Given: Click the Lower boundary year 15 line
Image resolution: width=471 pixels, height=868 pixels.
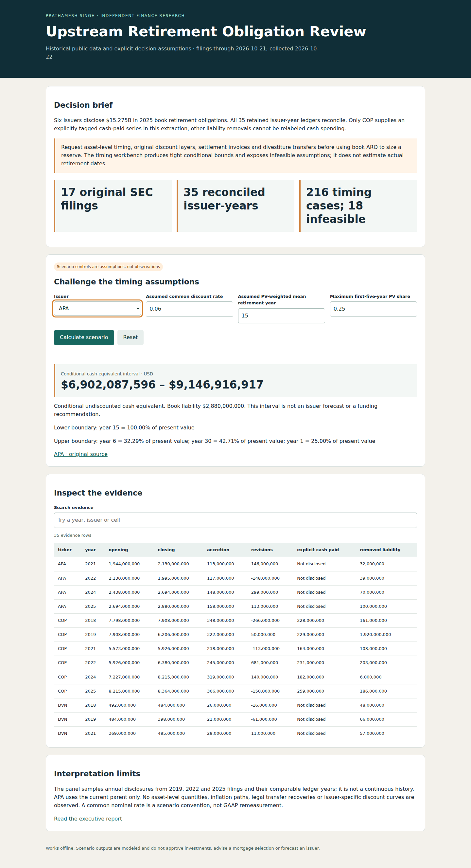Looking at the screenshot, I should (x=124, y=427).
